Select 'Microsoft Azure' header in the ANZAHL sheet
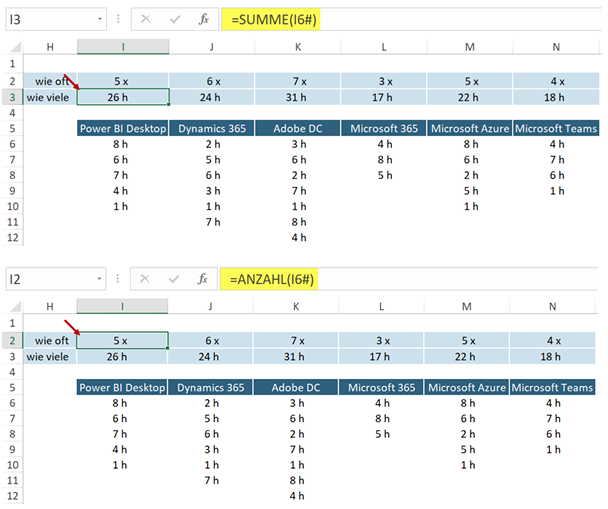 pyautogui.click(x=467, y=387)
